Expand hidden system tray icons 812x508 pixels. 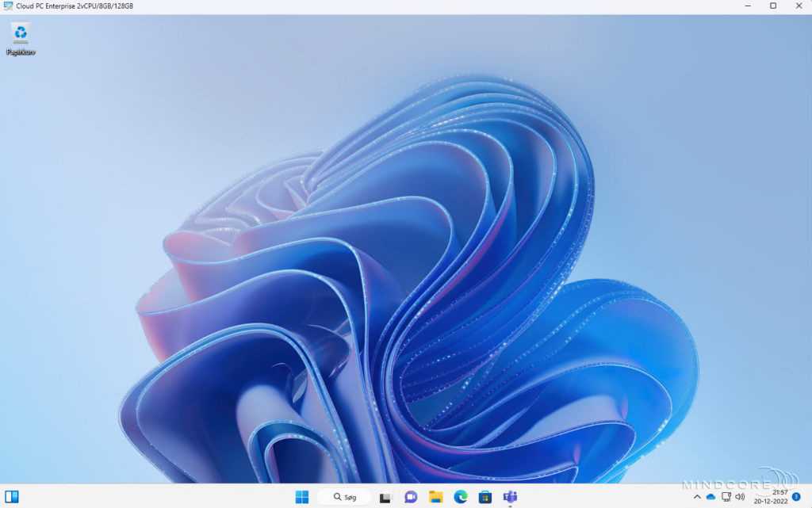(x=697, y=498)
